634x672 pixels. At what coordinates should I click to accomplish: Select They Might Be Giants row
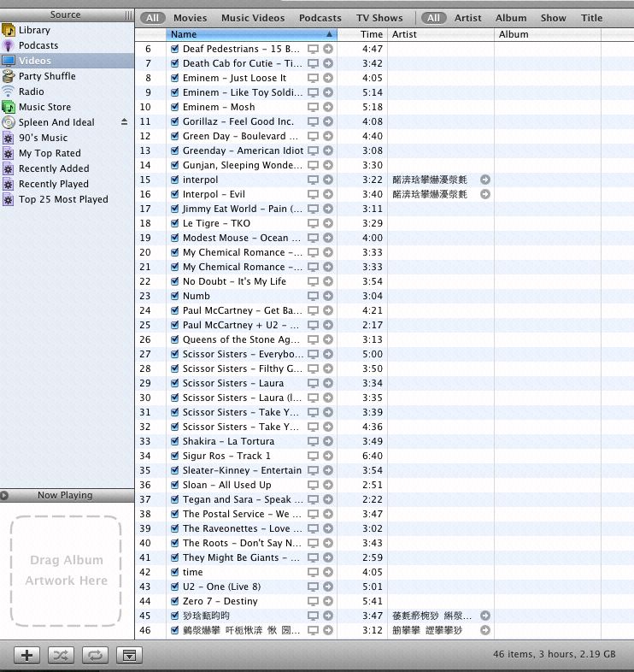point(385,557)
